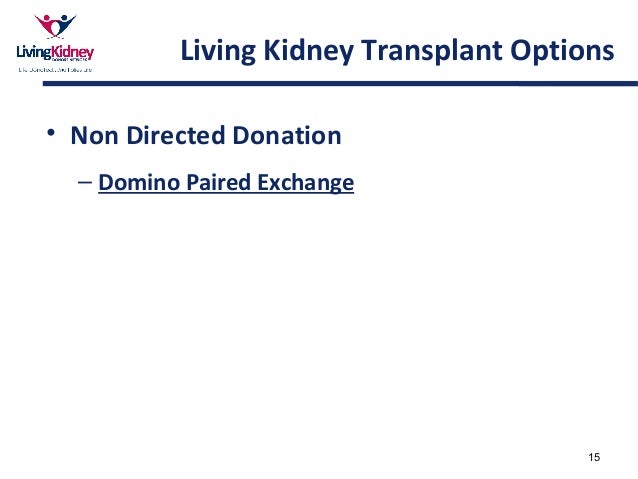This screenshot has width=638, height=479.
Task: Click the word 'Kidney' in the slide title
Action: (309, 51)
